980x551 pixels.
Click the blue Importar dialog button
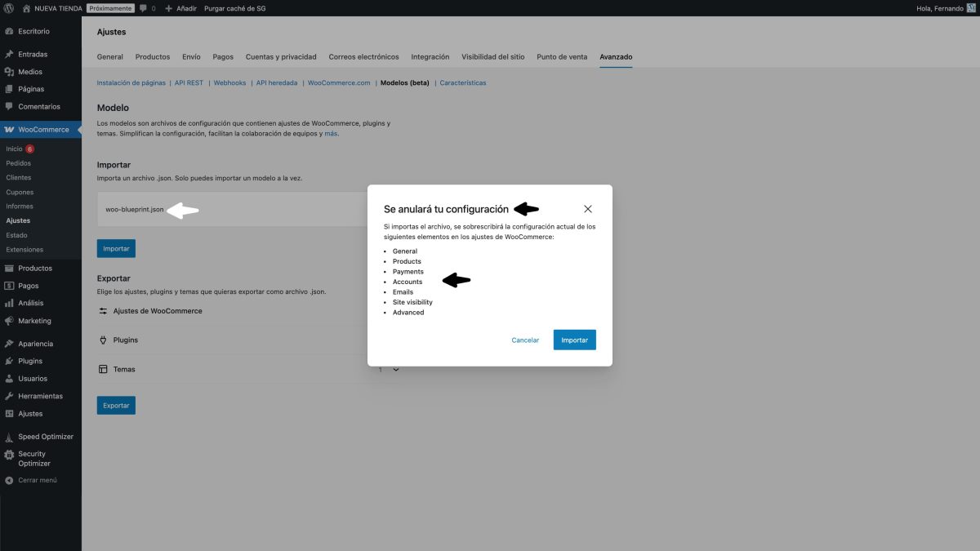(x=574, y=340)
